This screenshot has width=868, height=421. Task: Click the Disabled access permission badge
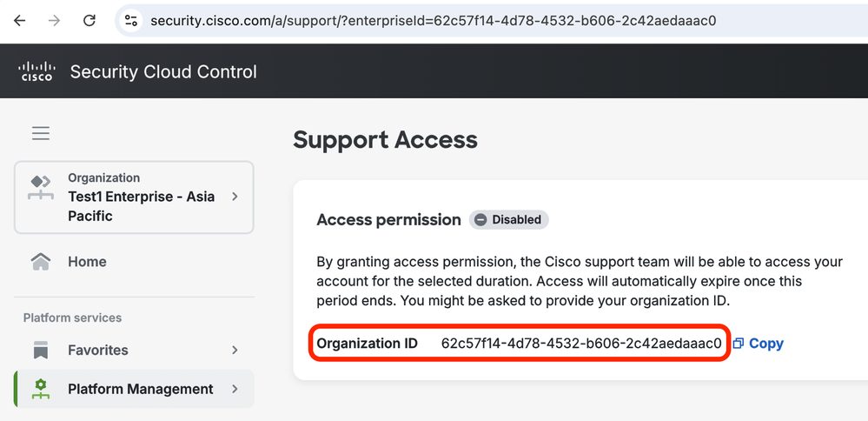(x=509, y=219)
